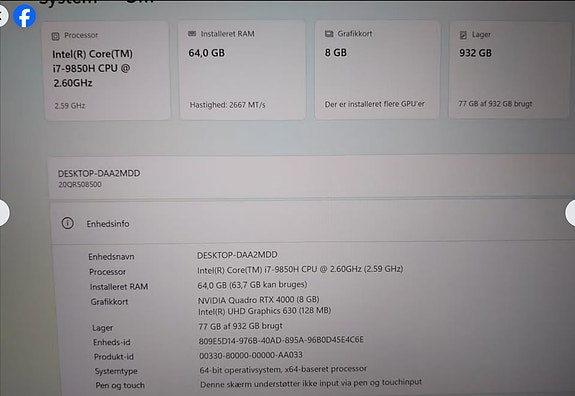Click the Installeret RAM icon

click(x=192, y=34)
